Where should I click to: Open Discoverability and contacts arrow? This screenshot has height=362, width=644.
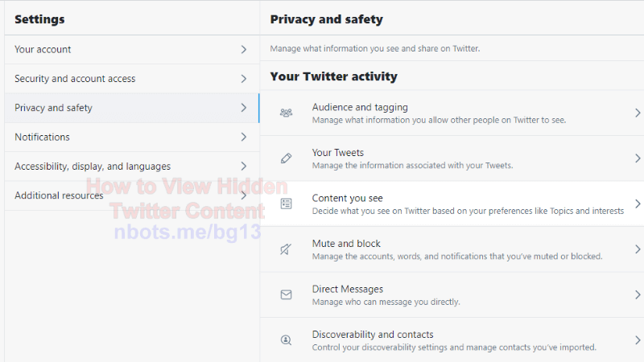pyautogui.click(x=638, y=340)
